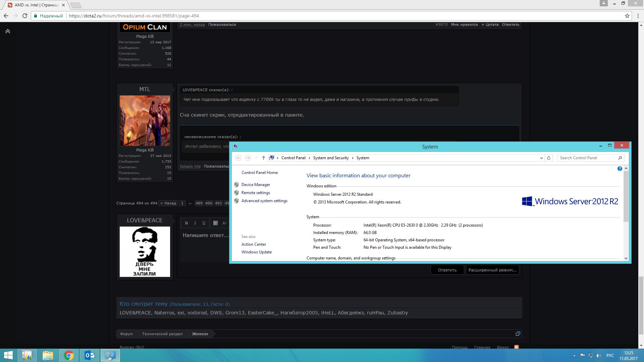This screenshot has width=644, height=362.
Task: Click the Advanced system settings icon
Action: tap(236, 201)
